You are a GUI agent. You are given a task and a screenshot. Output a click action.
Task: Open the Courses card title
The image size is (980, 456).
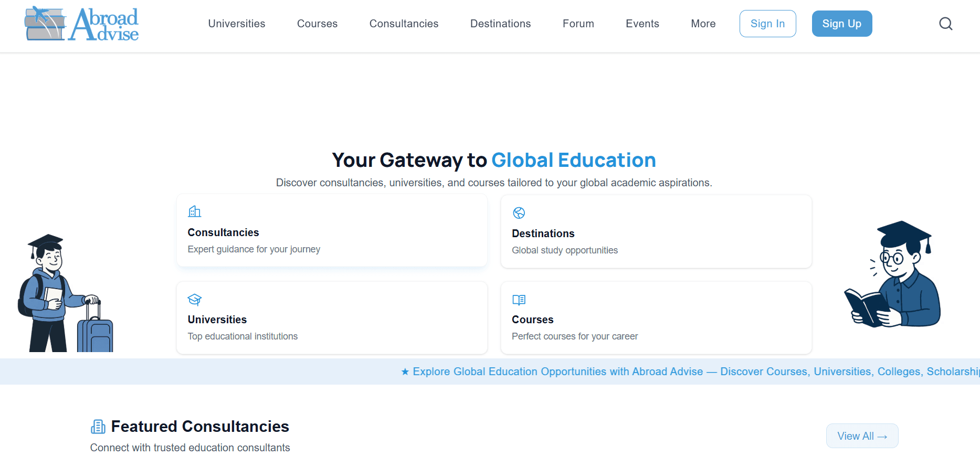click(532, 320)
